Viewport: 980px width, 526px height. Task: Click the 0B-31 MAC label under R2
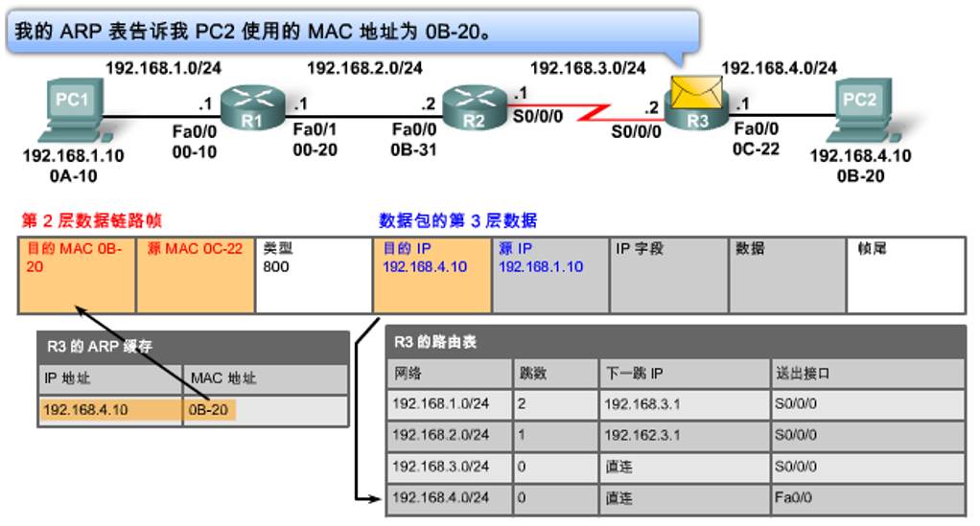tap(413, 149)
